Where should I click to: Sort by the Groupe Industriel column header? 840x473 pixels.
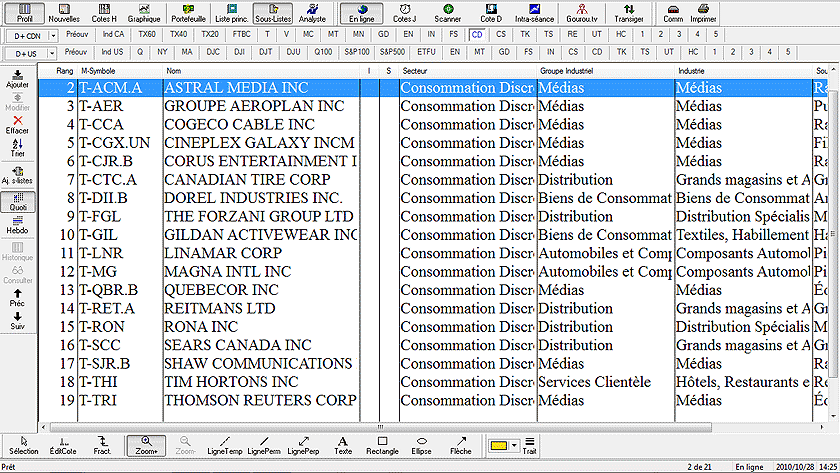(606, 71)
